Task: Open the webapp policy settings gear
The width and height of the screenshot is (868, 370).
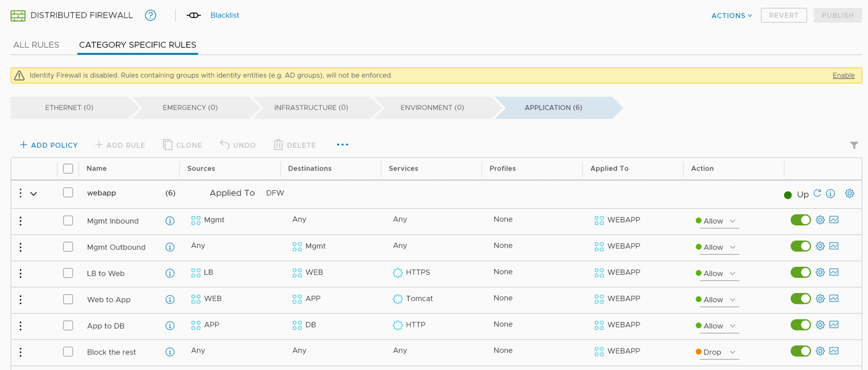Action: click(849, 193)
